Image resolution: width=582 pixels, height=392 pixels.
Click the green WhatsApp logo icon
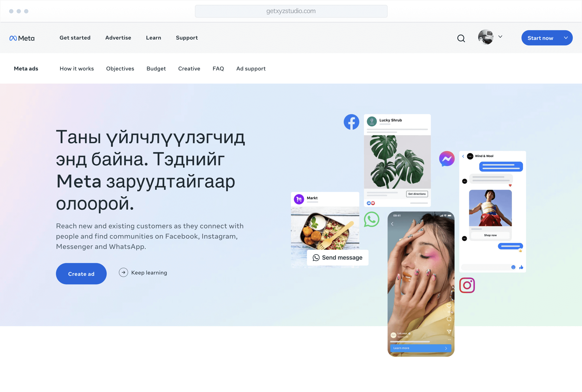(371, 219)
